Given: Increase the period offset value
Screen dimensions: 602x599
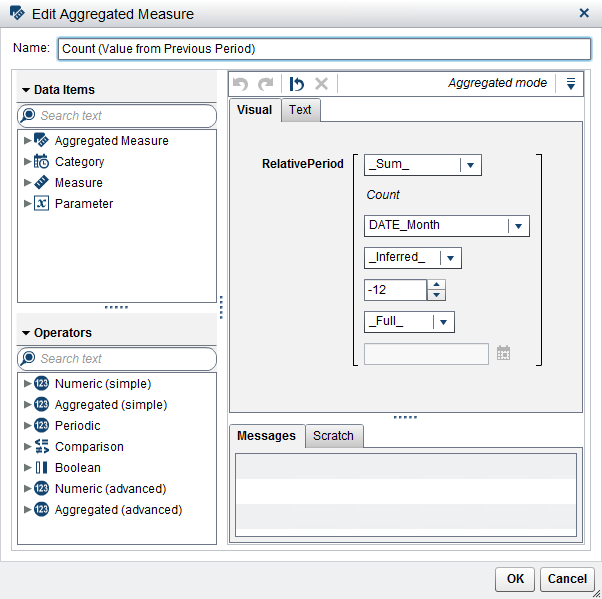Looking at the screenshot, I should click(x=436, y=285).
